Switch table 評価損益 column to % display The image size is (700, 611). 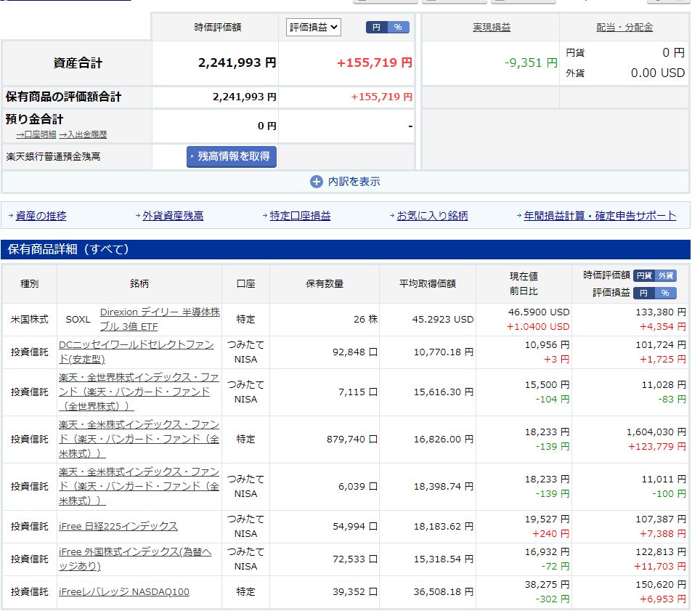(x=665, y=293)
